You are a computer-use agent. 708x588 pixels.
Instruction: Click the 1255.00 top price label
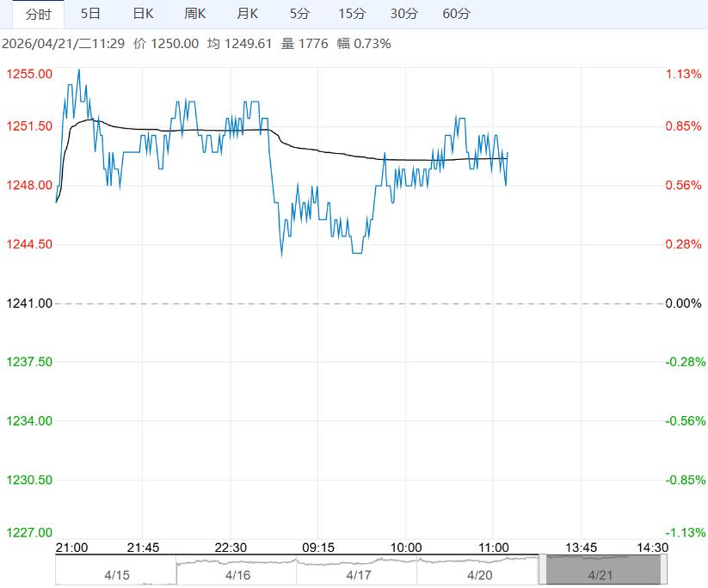click(x=29, y=75)
